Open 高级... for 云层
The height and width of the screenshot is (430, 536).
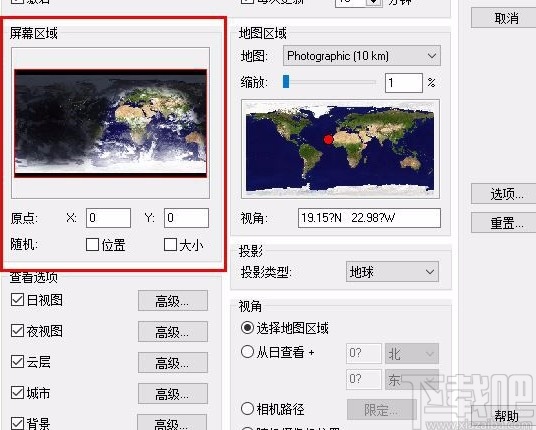(173, 362)
